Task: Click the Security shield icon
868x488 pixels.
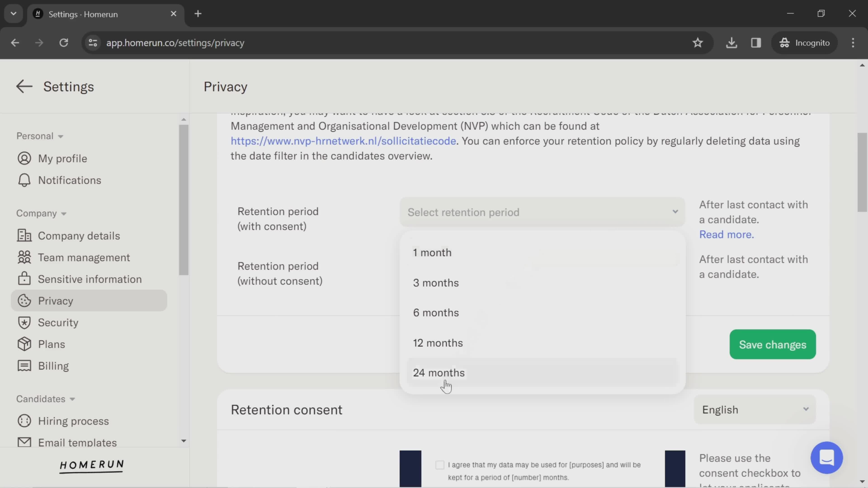Action: click(24, 322)
